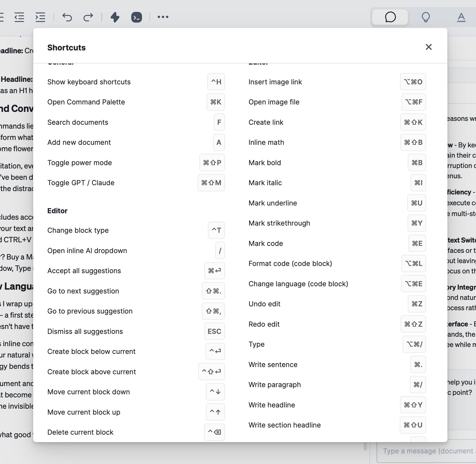This screenshot has width=476, height=464.
Task: Click the 'Go to next suggestion' label
Action: (x=83, y=291)
